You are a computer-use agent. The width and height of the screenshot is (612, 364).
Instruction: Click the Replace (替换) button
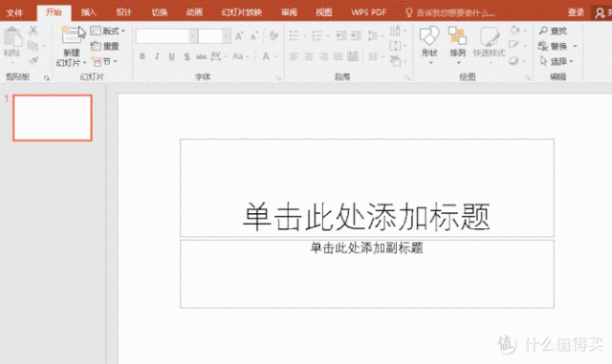click(x=553, y=46)
